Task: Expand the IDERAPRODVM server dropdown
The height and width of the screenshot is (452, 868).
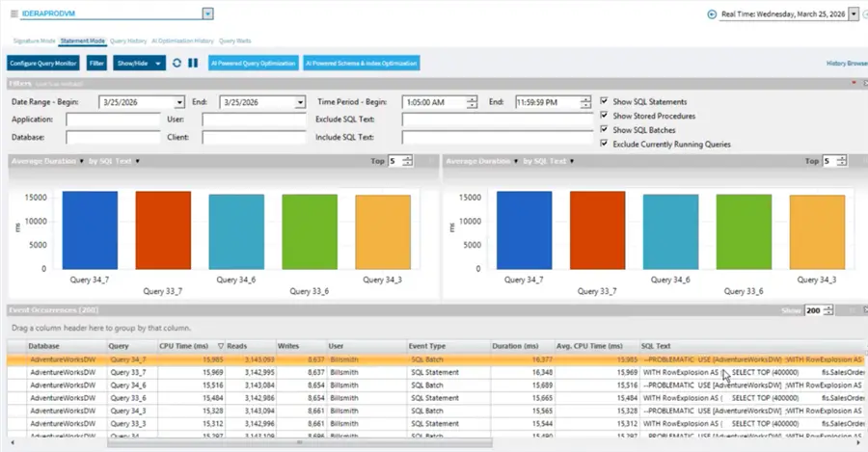Action: [x=207, y=13]
